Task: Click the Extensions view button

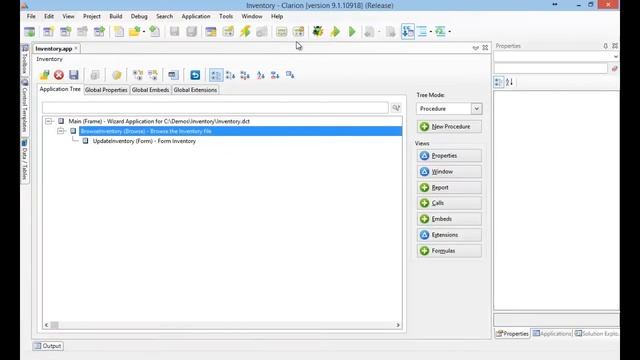Action: (x=449, y=235)
